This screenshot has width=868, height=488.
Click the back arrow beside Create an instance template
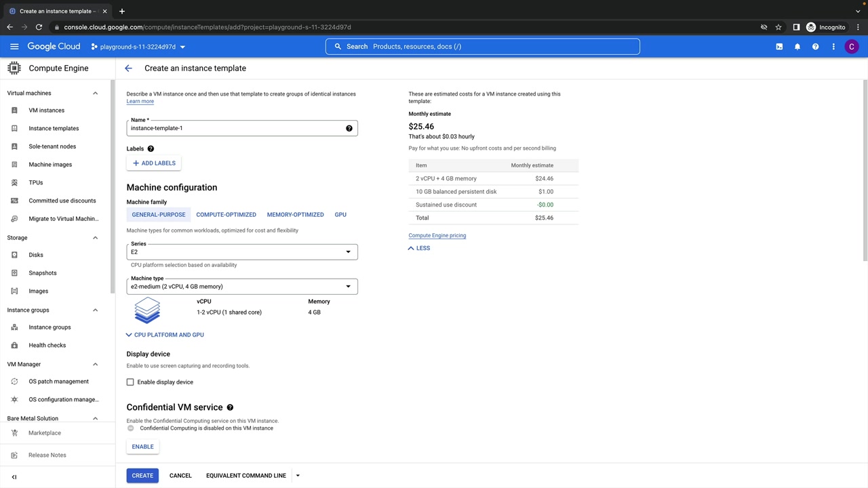[x=128, y=68]
